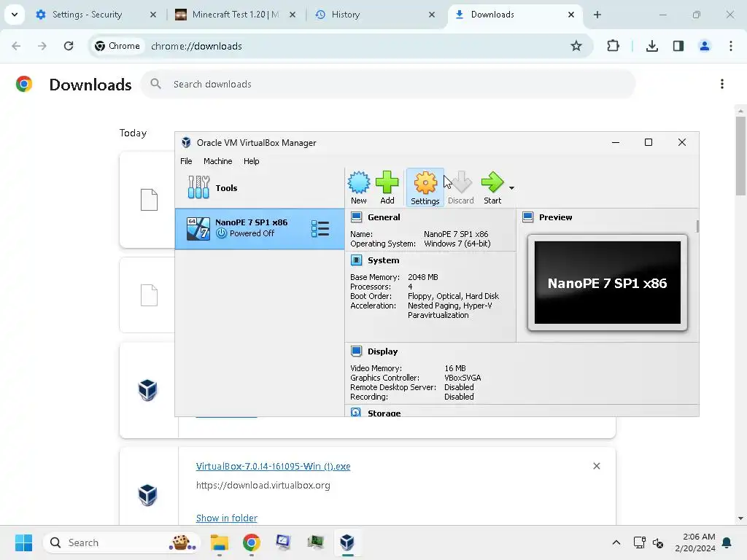
Task: Click the General section header
Action: (384, 217)
